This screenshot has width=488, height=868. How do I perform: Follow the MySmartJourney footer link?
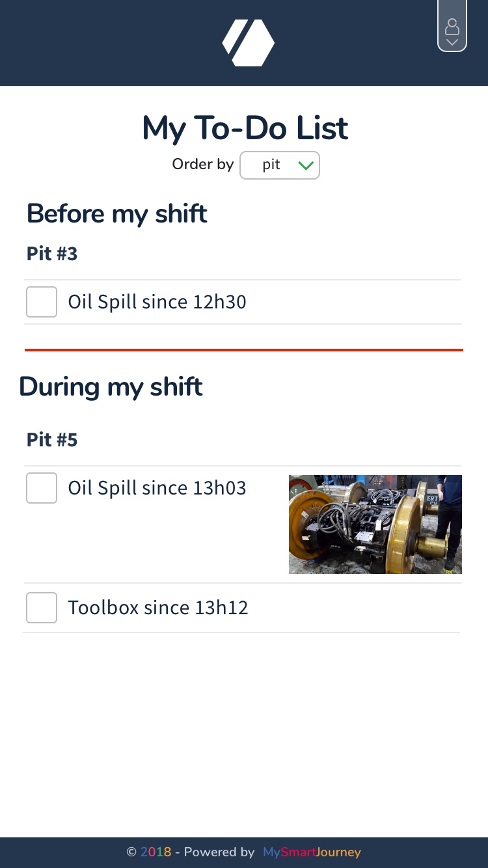click(312, 852)
